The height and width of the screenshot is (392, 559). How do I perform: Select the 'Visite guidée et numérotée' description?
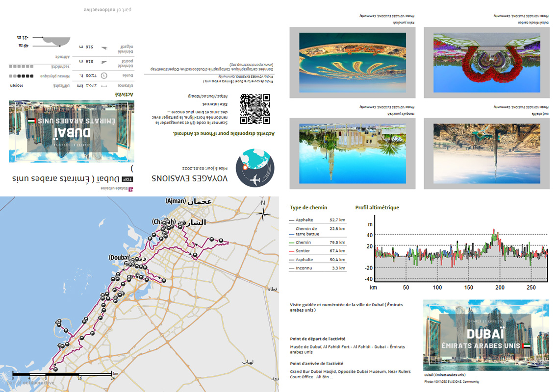(346, 307)
